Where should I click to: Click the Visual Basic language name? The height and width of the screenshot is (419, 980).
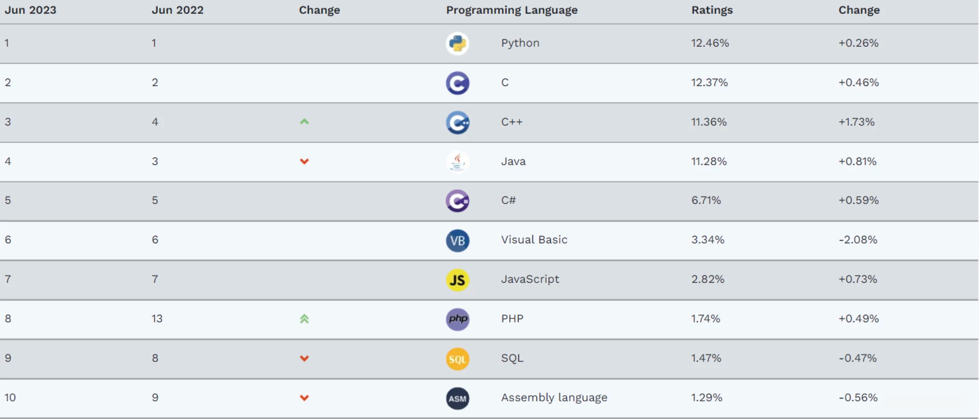534,240
